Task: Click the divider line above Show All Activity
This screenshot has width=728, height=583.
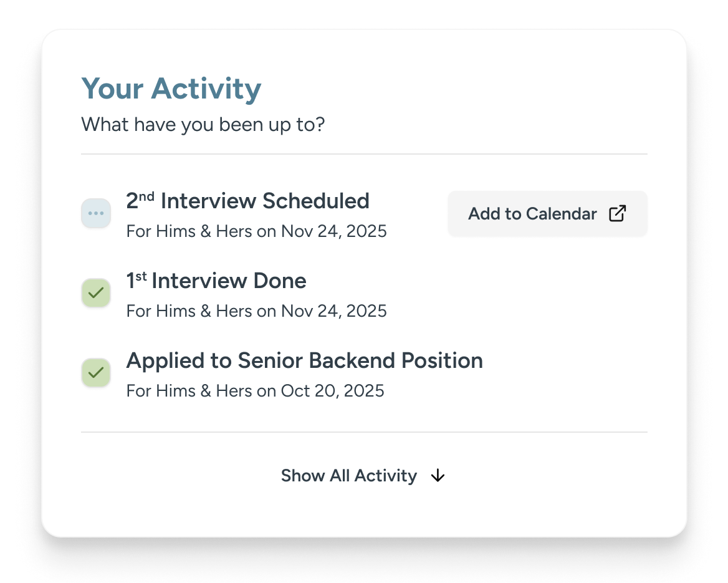Action: 364,432
